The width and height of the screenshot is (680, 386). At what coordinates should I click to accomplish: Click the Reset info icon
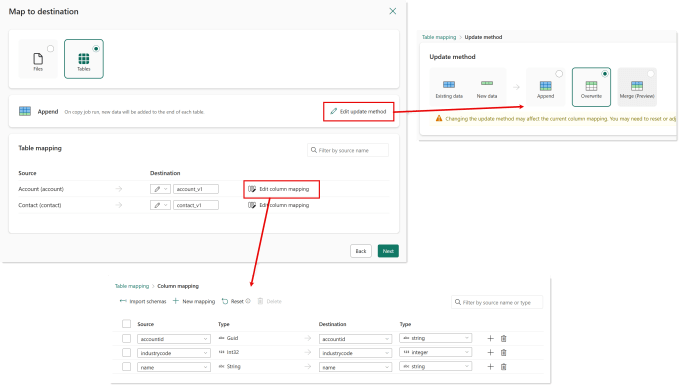point(248,301)
